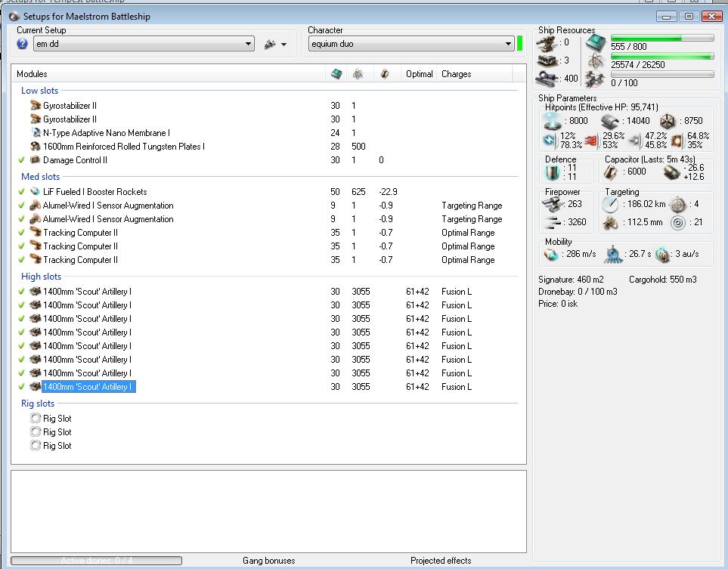Open the Character dropdown showing equium duo
The height and width of the screenshot is (569, 728).
[x=411, y=44]
